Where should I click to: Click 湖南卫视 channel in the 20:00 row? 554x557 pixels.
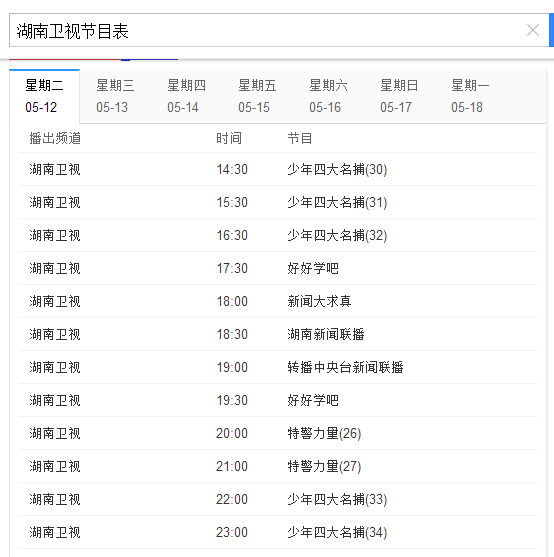(55, 434)
